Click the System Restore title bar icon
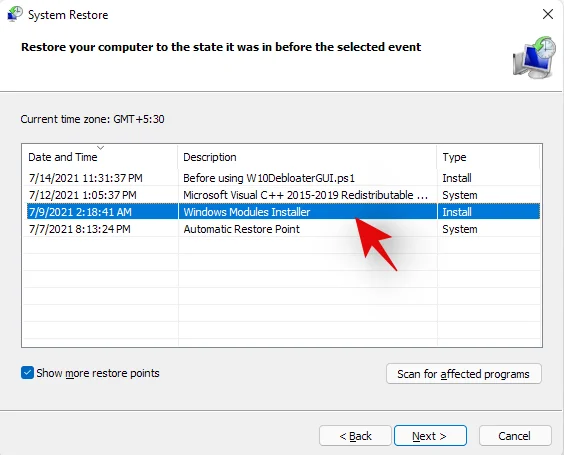This screenshot has height=455, width=564. tap(15, 14)
